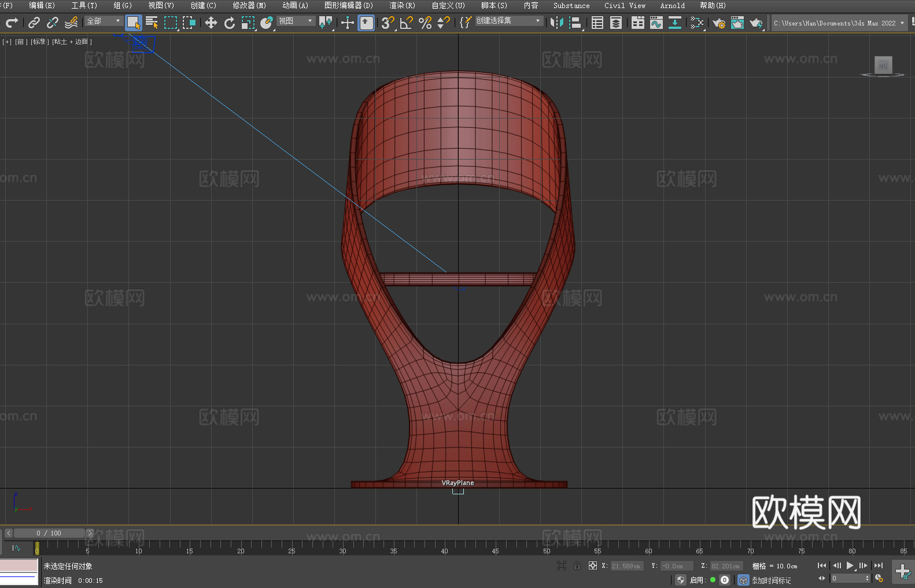Toggle the Angle Snap button
This screenshot has width=915, height=588.
pos(407,23)
